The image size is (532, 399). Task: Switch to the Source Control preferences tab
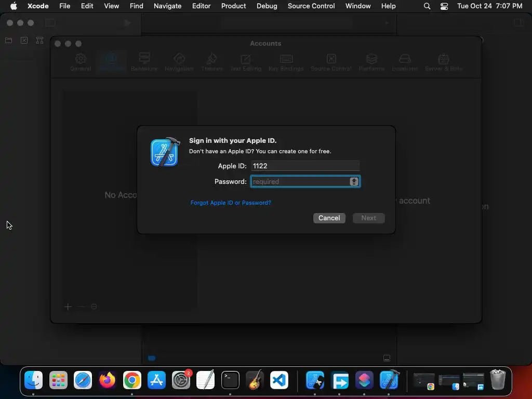click(331, 62)
